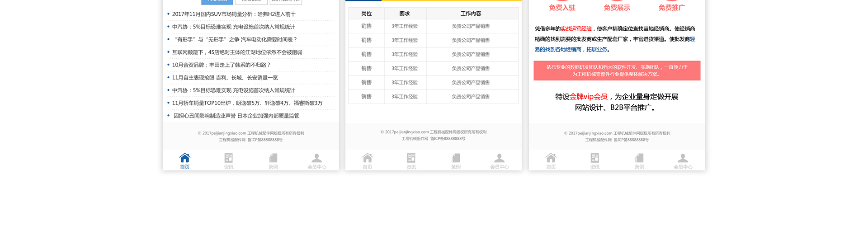Click the 岗位 column header
This screenshot has width=868, height=226.
click(367, 14)
